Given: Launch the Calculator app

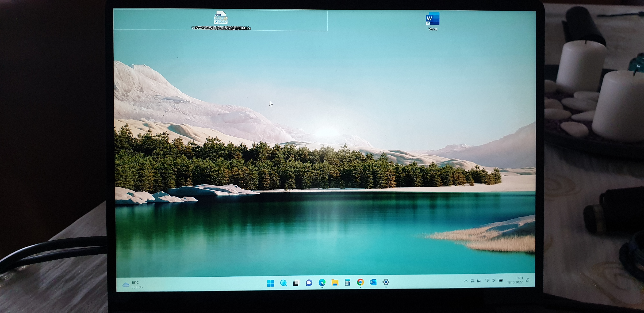Looking at the screenshot, I should pos(348,282).
